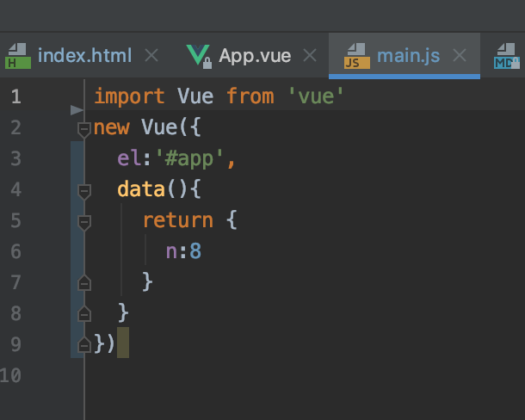Click the Vue identifier in 'new Vue('

pyautogui.click(x=159, y=127)
